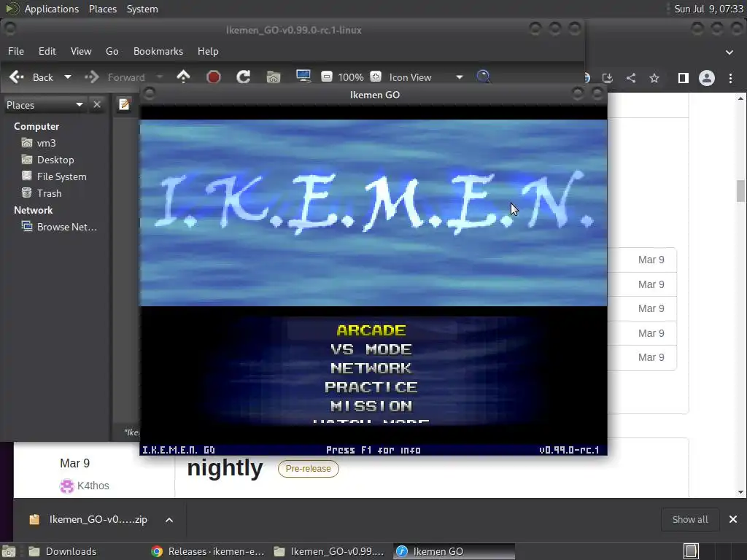Open the Chrome profile avatar

[706, 77]
